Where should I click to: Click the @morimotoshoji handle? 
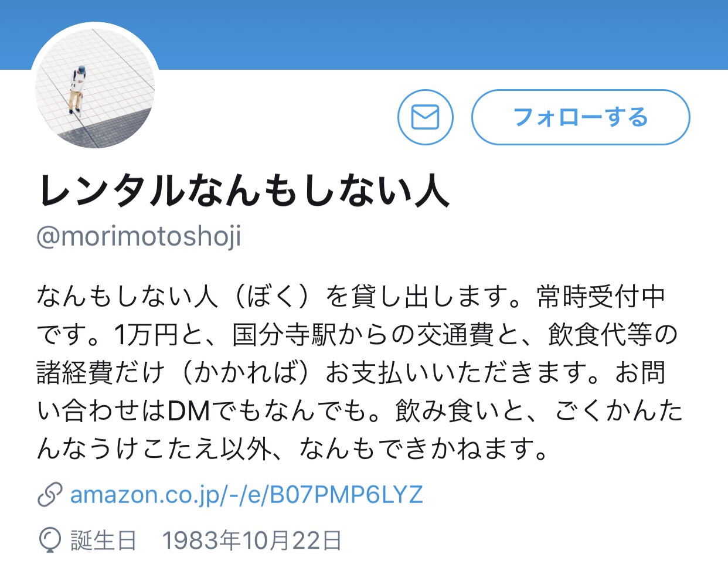[x=139, y=236]
